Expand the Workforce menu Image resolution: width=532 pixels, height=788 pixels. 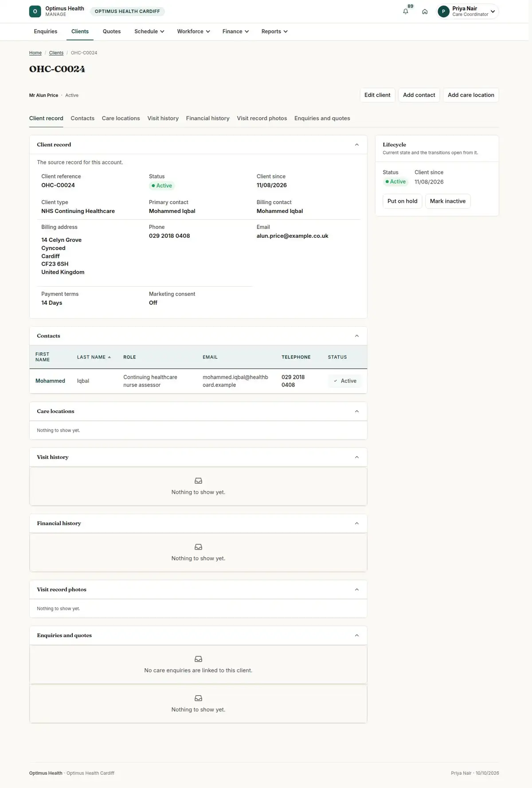[193, 32]
